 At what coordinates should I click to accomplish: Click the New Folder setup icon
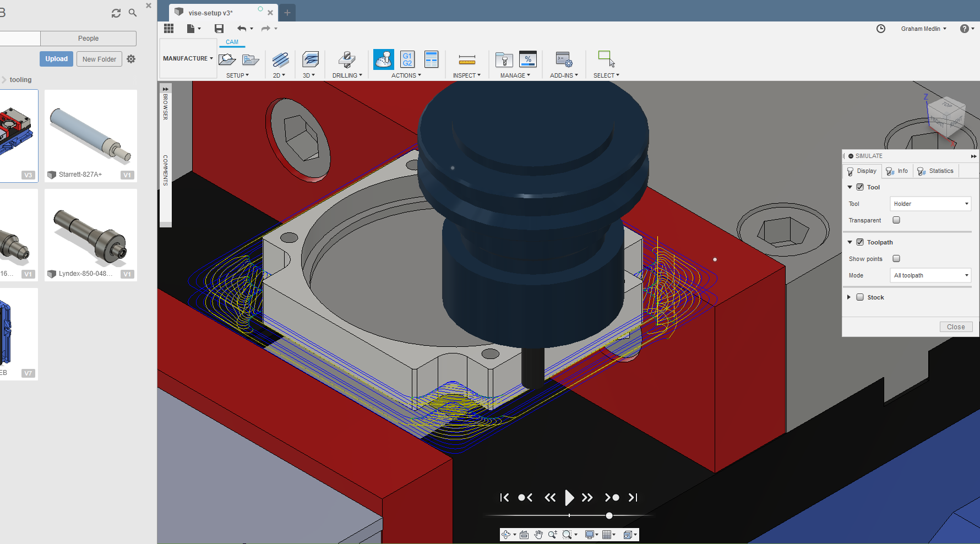251,59
